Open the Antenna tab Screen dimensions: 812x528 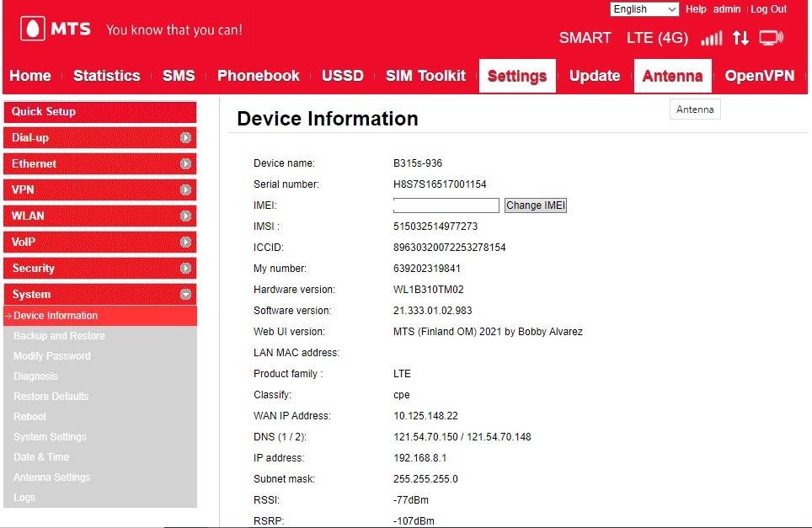point(673,76)
